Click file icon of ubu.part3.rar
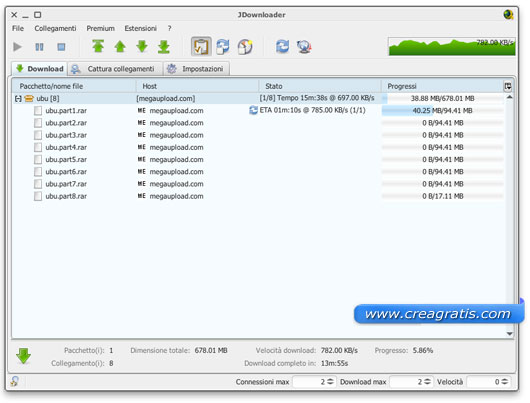This screenshot has height=403, width=530. 38,135
